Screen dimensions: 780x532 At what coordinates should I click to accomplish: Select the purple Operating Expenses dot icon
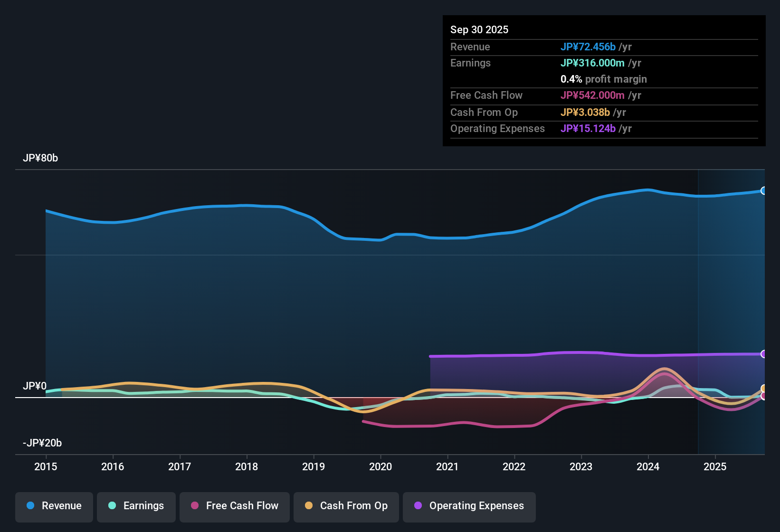[418, 506]
